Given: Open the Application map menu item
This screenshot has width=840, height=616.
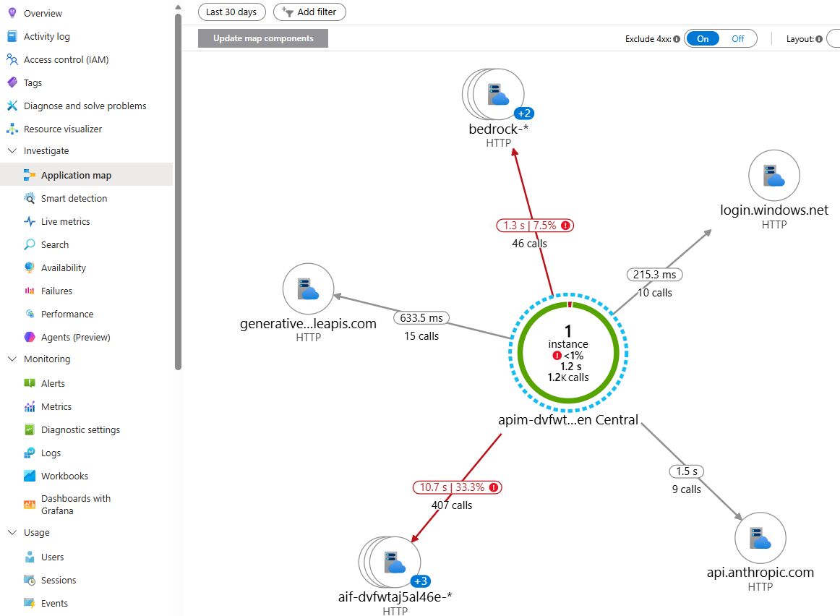Looking at the screenshot, I should (87, 175).
